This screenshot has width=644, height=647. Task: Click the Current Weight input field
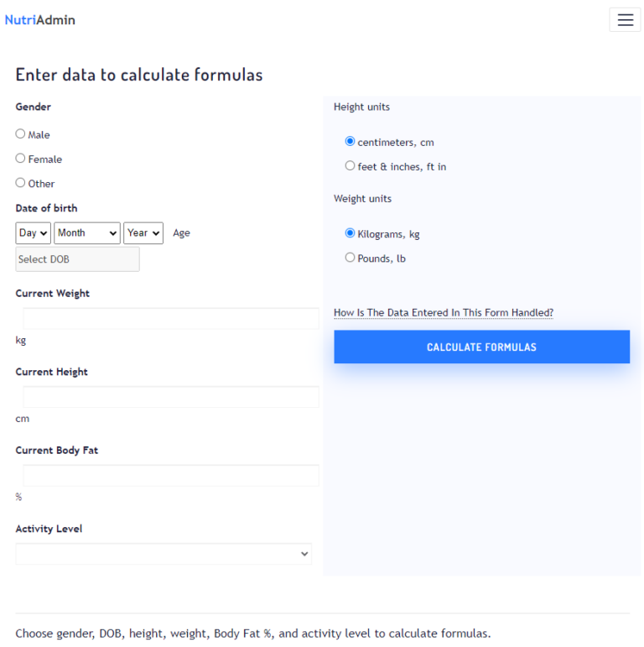click(171, 319)
